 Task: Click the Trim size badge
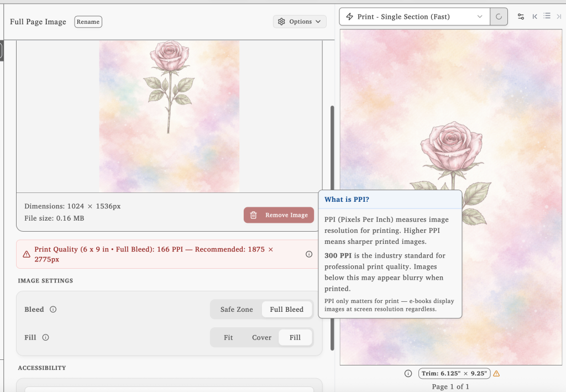point(454,374)
